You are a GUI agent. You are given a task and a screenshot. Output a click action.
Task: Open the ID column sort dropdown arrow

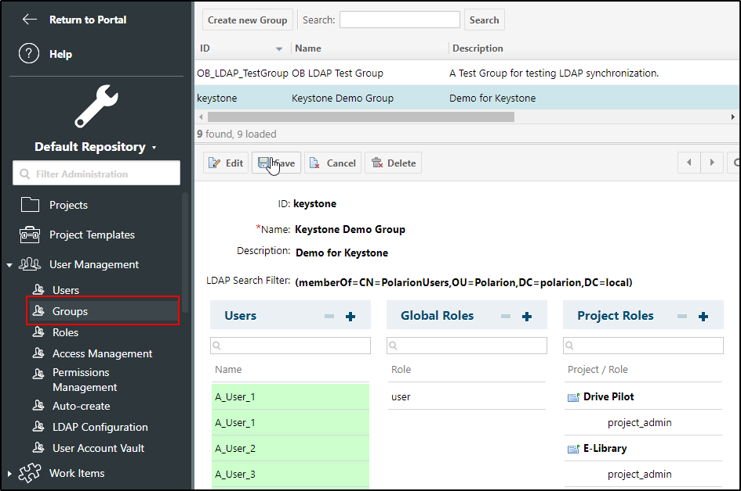[279, 48]
